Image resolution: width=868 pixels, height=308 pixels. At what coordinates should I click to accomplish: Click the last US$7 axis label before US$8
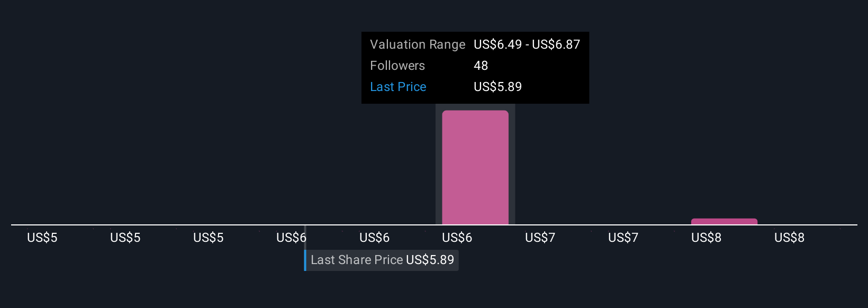(x=623, y=238)
